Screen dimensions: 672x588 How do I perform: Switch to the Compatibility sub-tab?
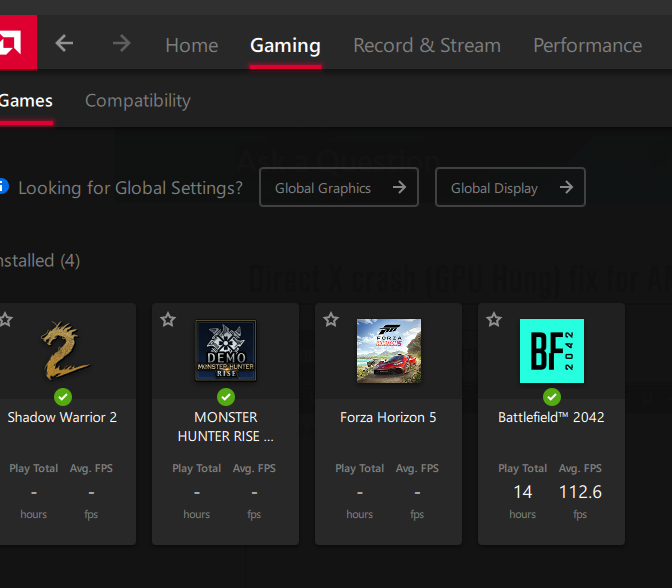138,101
